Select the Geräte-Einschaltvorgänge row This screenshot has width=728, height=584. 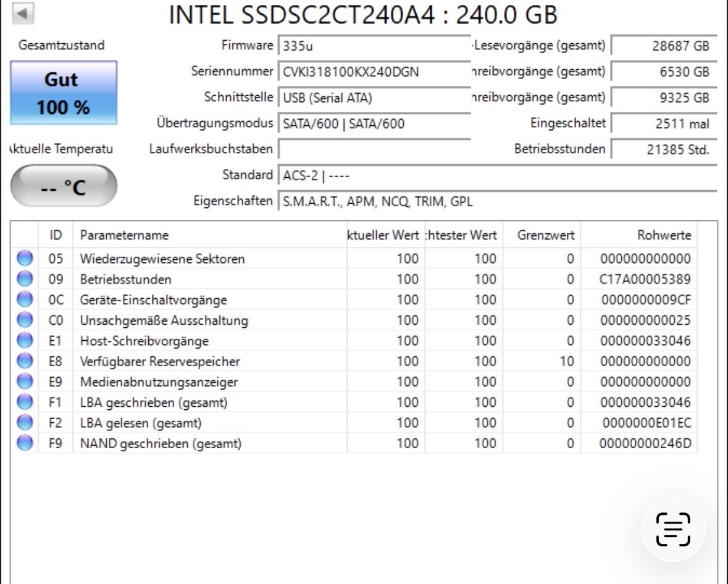(354, 299)
